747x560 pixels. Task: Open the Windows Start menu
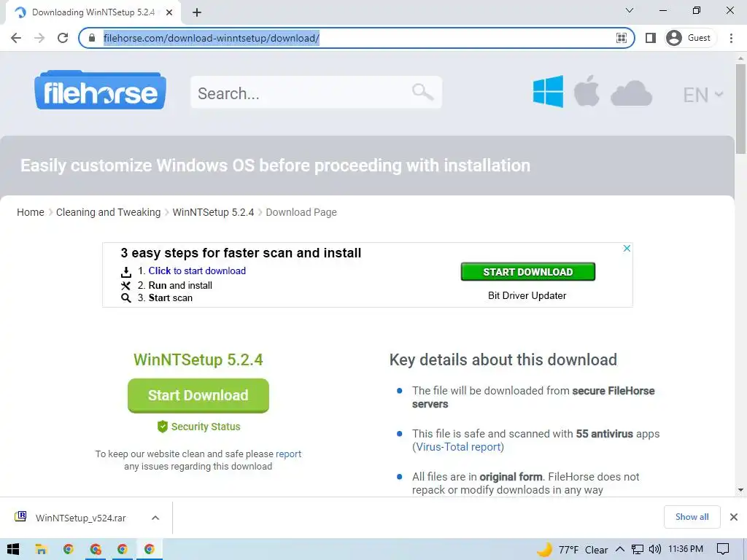13,550
